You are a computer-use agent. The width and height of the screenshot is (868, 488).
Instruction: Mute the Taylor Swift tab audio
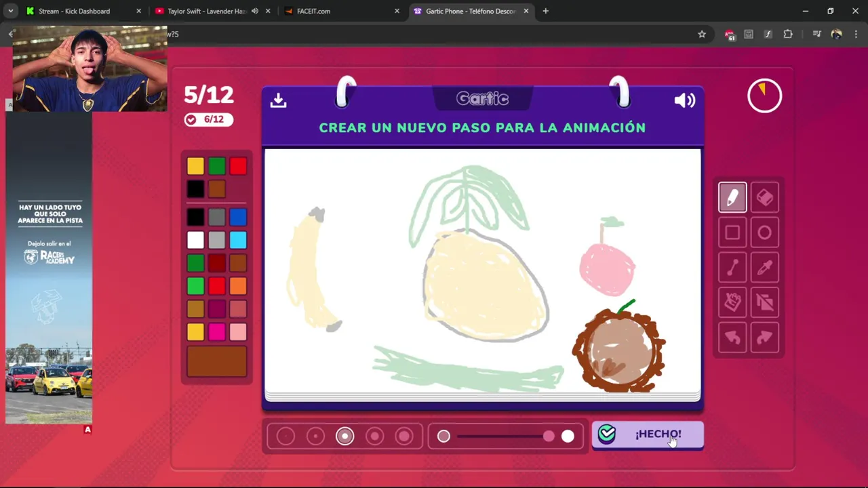pyautogui.click(x=255, y=11)
